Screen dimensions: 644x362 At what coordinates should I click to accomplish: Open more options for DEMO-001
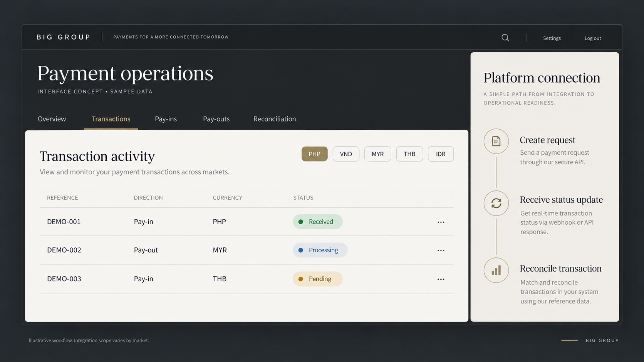pyautogui.click(x=441, y=222)
